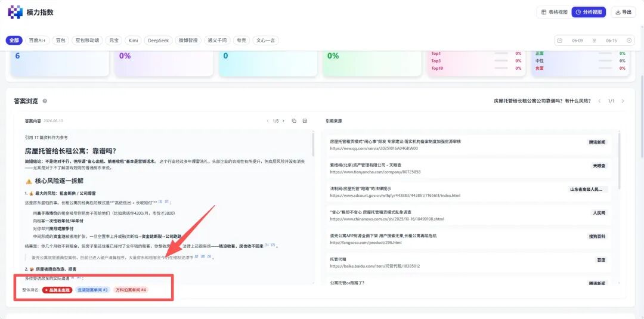
Task: Go to next answer arrow beside 1/6
Action: 283,121
